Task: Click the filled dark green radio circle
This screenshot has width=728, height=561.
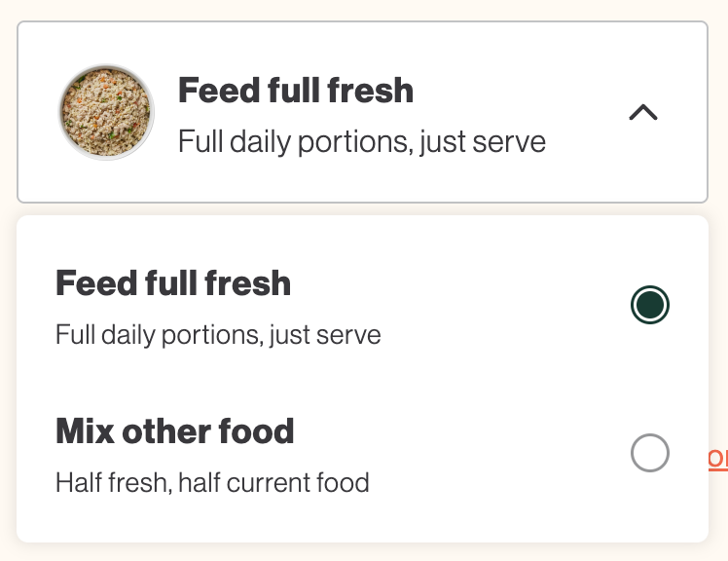Action: [650, 306]
